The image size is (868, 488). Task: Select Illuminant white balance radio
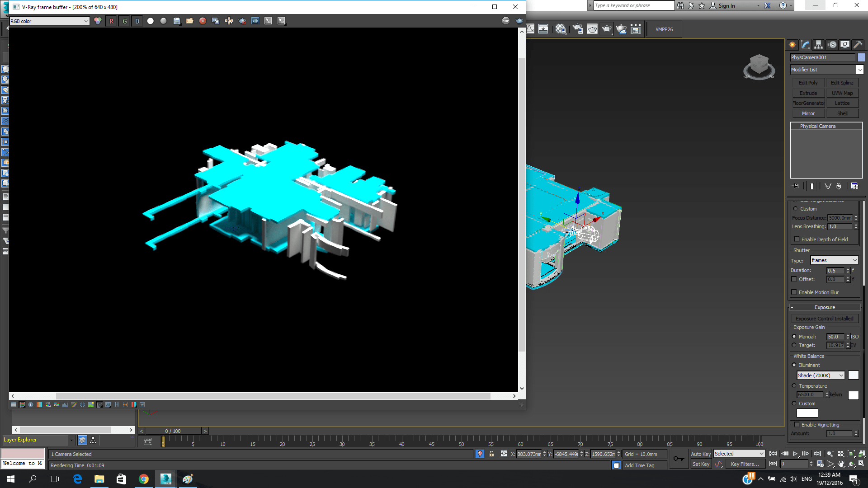click(x=794, y=365)
